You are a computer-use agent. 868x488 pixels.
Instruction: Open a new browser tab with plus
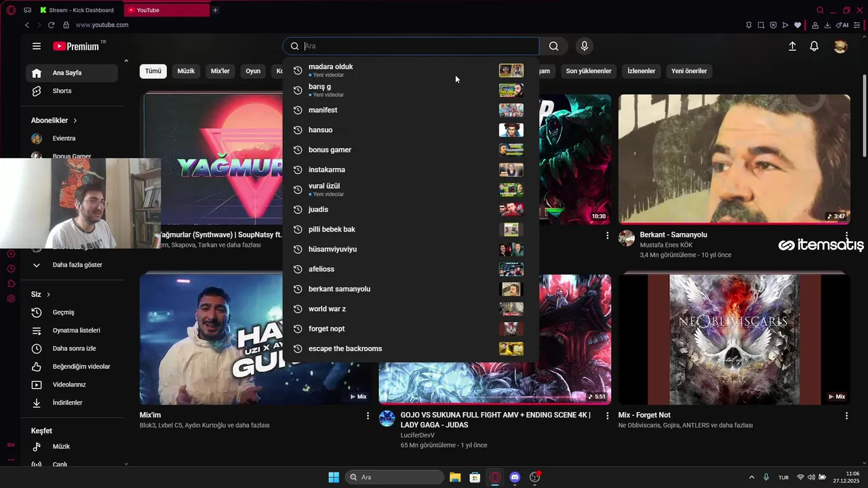click(215, 10)
